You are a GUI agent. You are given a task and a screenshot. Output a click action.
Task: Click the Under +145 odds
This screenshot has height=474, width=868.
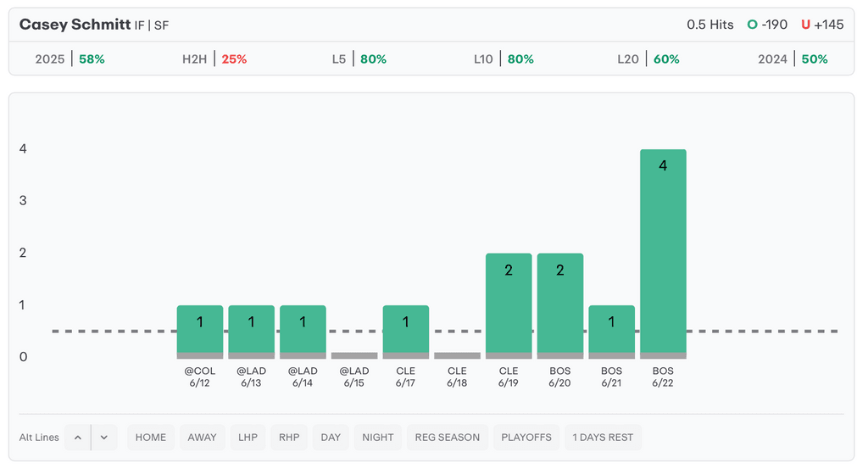click(822, 25)
